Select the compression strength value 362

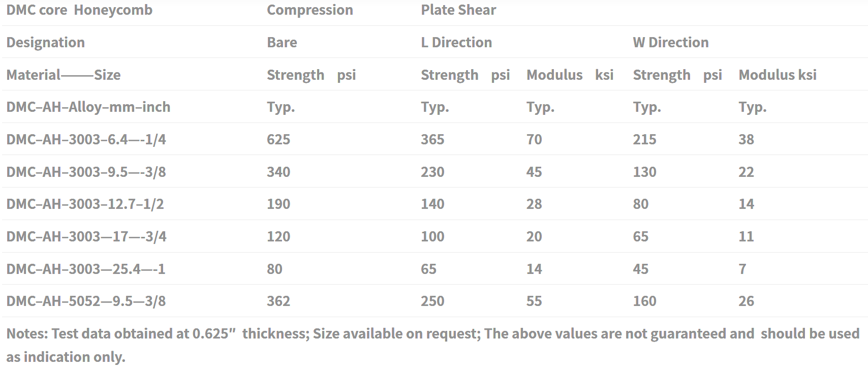coord(278,301)
